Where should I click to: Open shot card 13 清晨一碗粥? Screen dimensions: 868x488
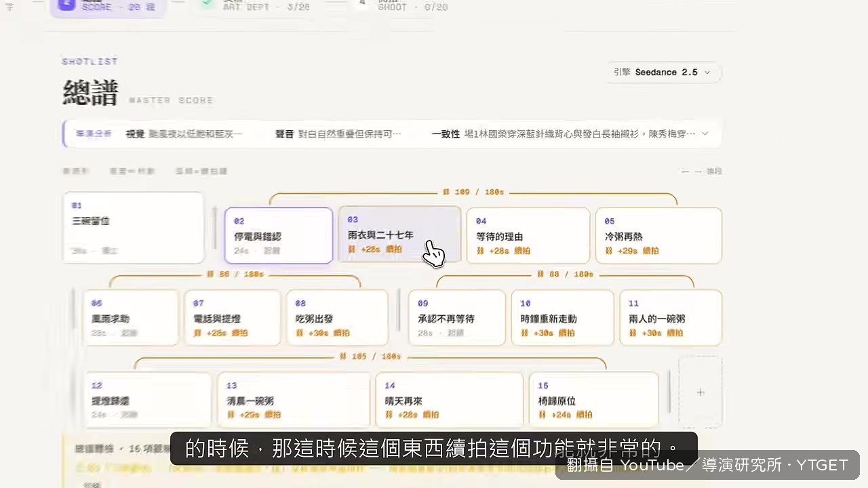tap(294, 400)
